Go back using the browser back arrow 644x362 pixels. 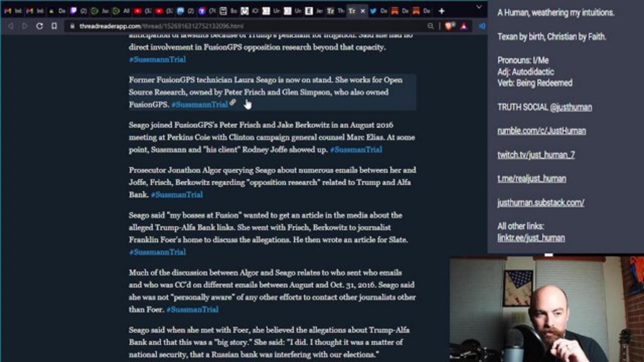(11, 26)
